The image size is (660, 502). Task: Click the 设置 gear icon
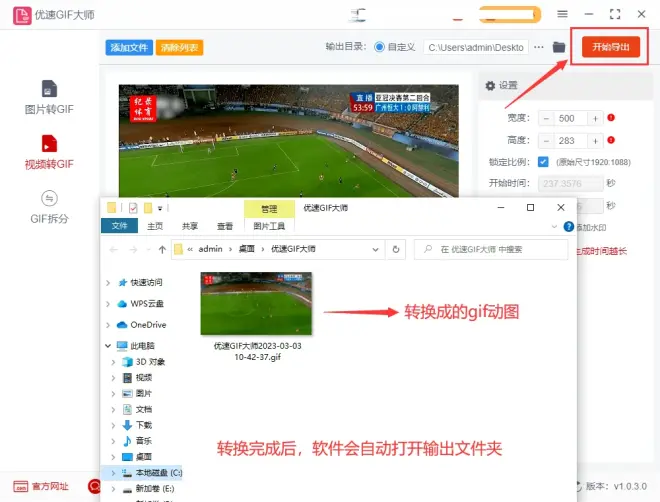click(490, 85)
